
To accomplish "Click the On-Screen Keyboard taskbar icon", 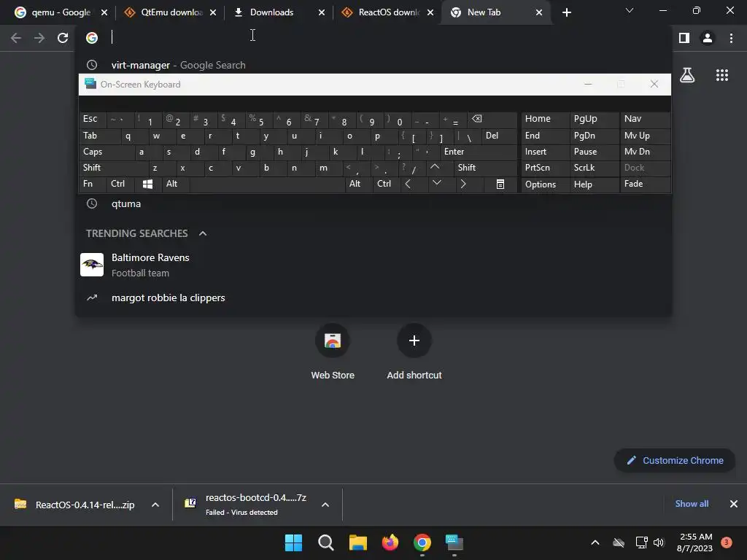I will click(454, 542).
